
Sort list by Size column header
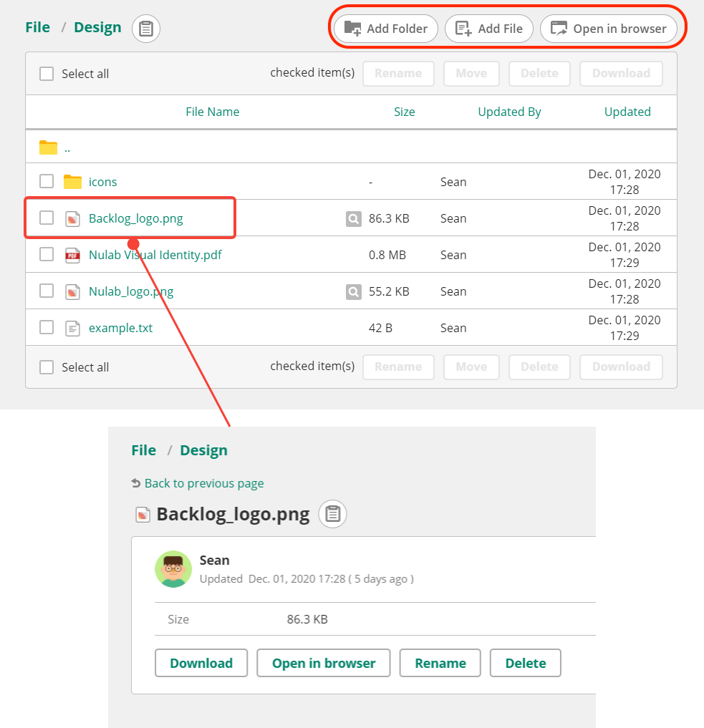coord(404,112)
